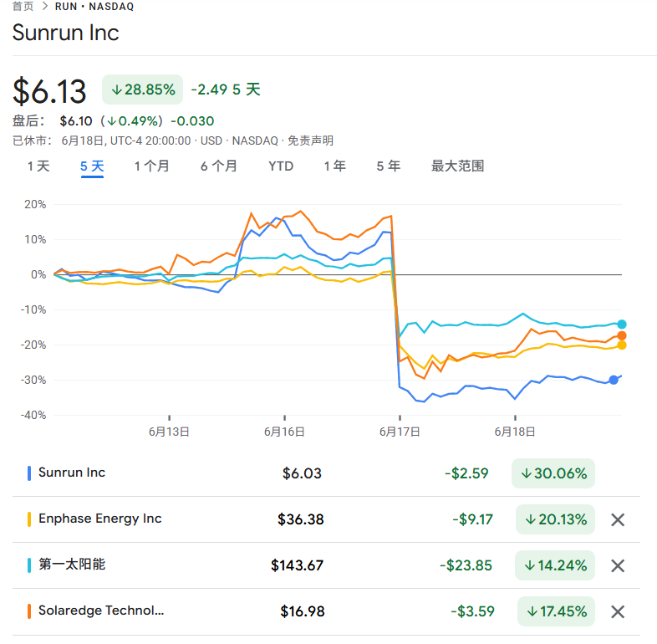
Task: Click the blue Sunrun endpoint dot on chart
Action: [614, 380]
